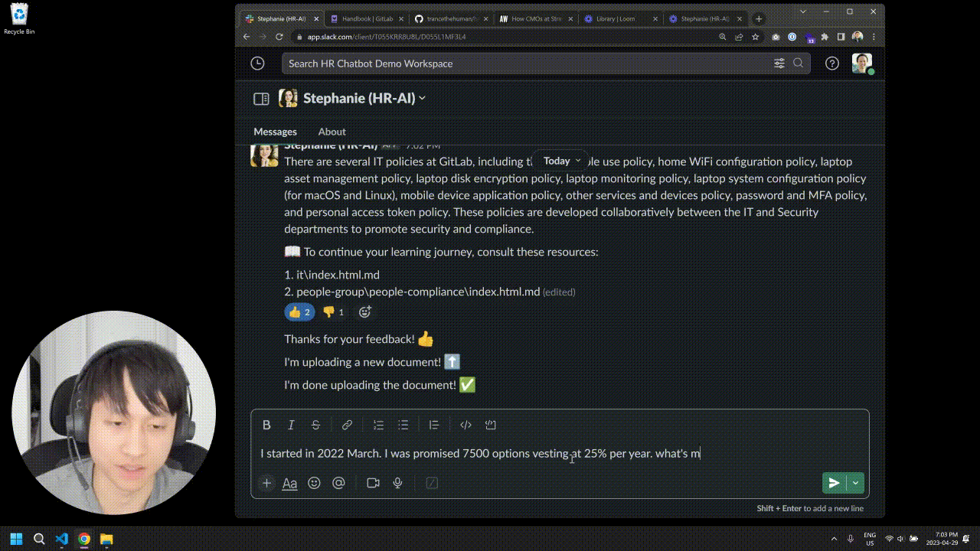Click ENG US language indicator
This screenshot has height=551, width=980.
870,539
